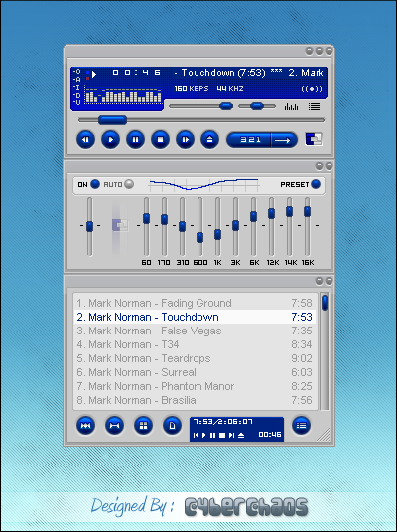This screenshot has width=397, height=532.
Task: Click the previous track button
Action: coord(85,139)
